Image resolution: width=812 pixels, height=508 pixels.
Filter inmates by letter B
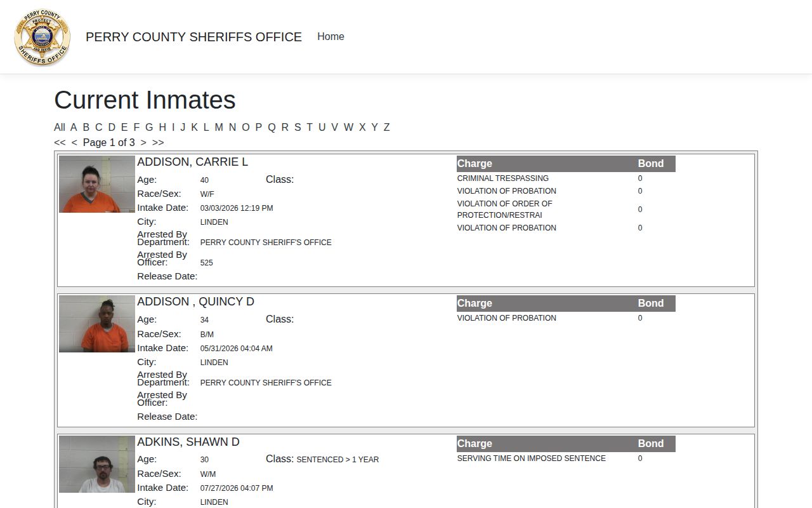(86, 127)
